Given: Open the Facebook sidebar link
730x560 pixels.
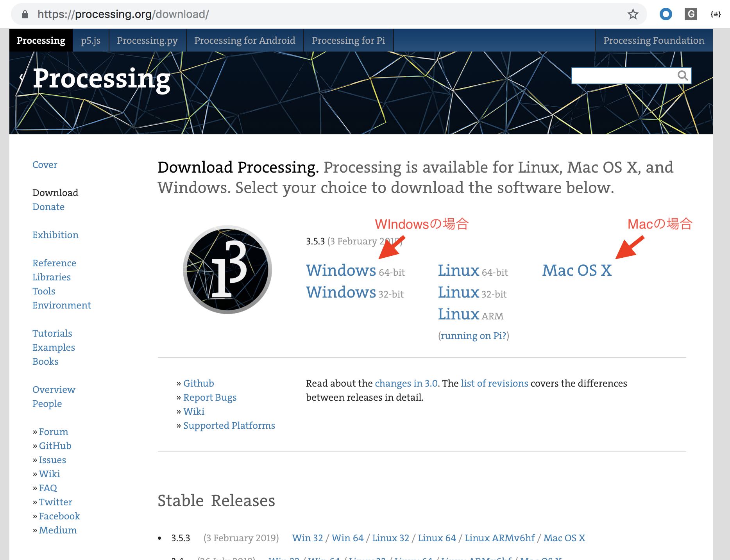Looking at the screenshot, I should (x=59, y=516).
